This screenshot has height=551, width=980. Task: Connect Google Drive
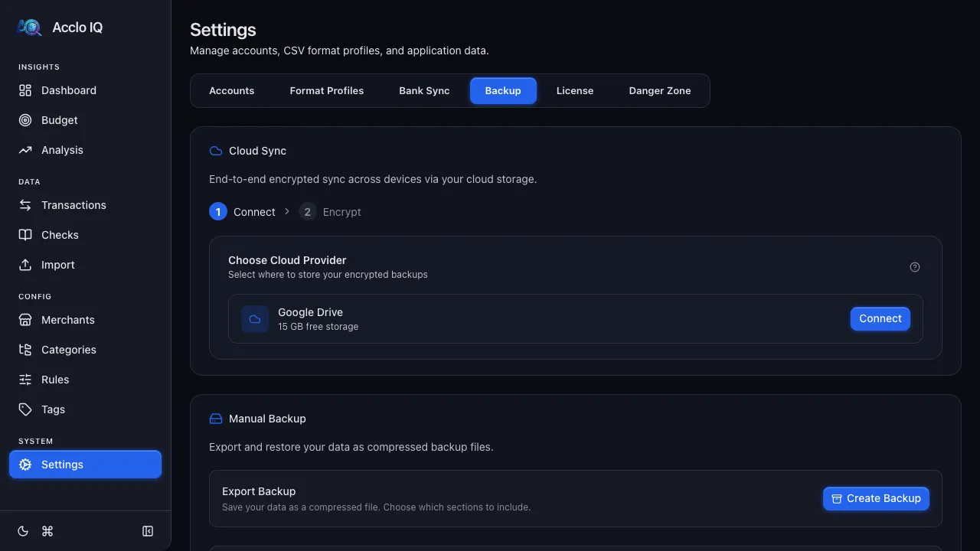(x=880, y=318)
